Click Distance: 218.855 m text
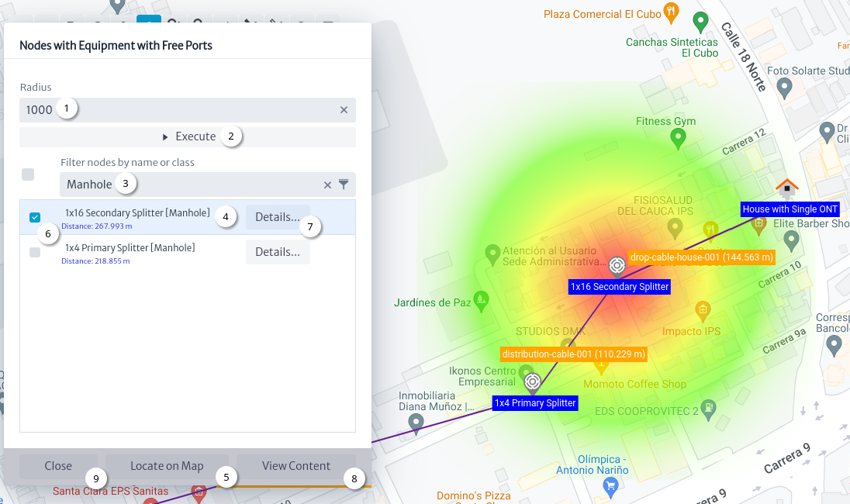The image size is (850, 504). pyautogui.click(x=95, y=261)
